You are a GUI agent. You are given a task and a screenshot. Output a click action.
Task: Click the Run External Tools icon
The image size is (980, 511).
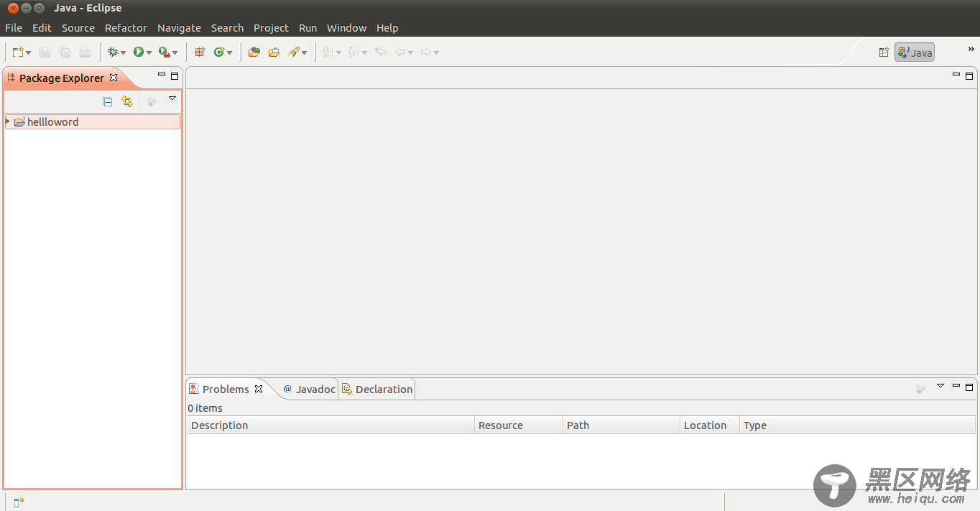click(x=164, y=52)
